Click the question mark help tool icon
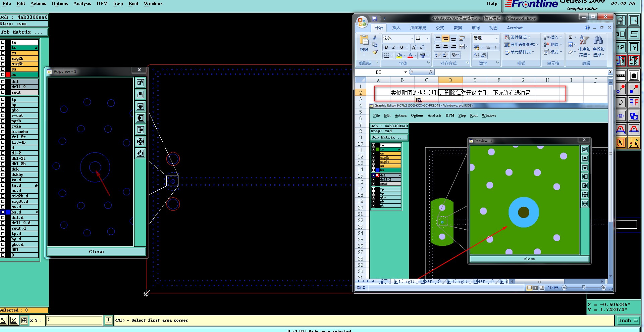Screen dimensions: 644x332 click(x=634, y=47)
